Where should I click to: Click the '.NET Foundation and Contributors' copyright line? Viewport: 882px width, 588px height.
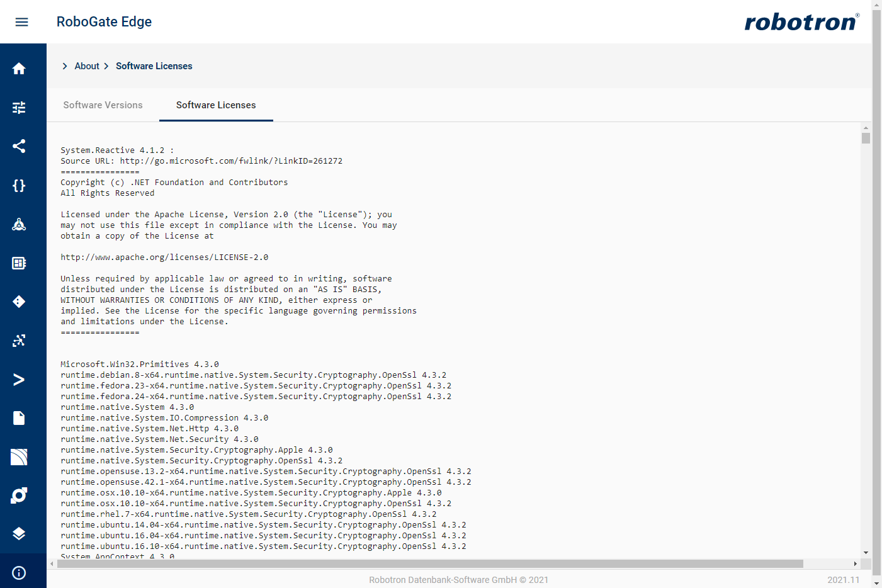[x=174, y=183]
